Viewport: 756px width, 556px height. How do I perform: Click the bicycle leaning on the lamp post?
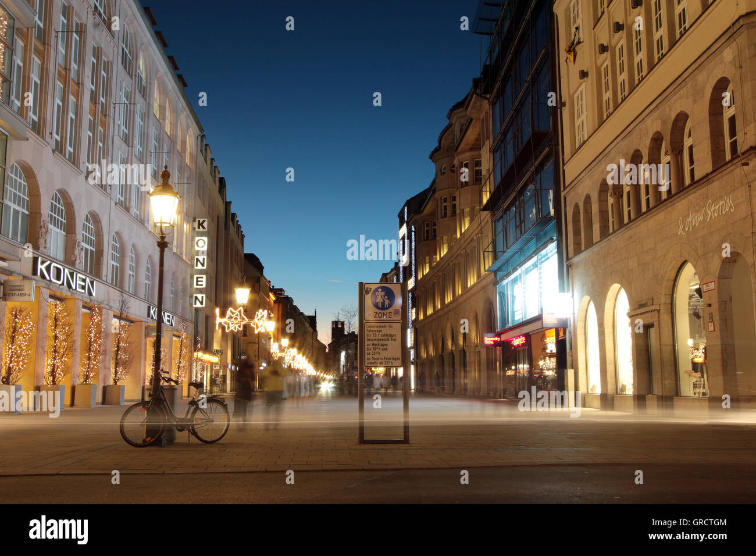coord(174,411)
